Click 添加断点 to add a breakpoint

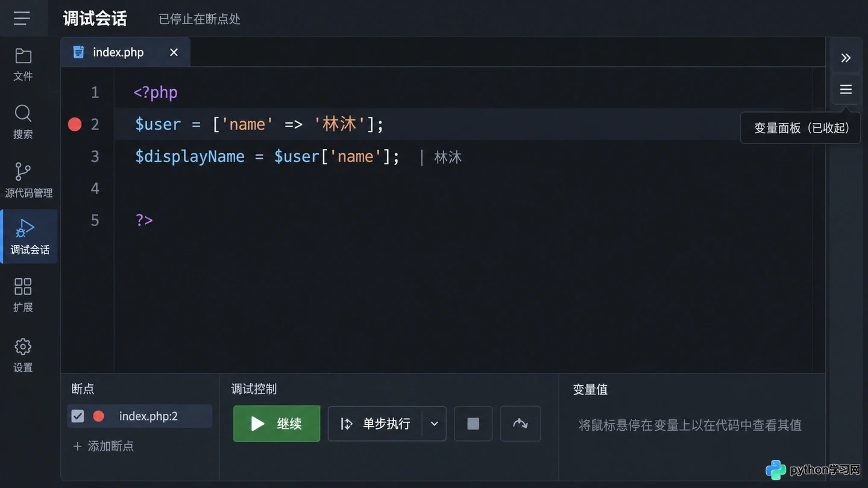click(103, 446)
